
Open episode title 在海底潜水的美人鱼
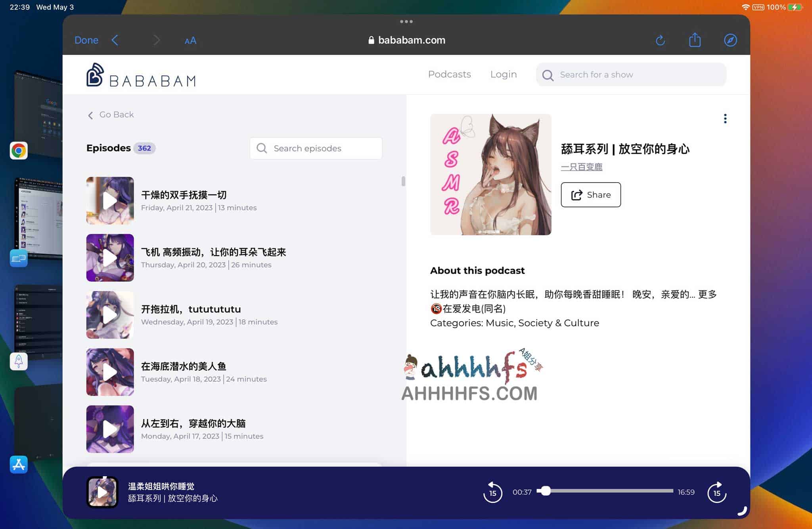point(184,366)
